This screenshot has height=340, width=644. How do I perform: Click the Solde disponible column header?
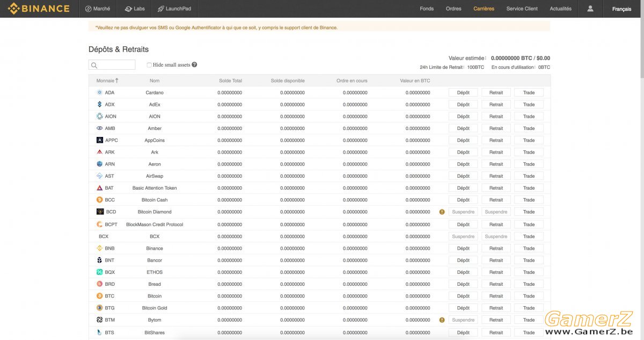[288, 81]
